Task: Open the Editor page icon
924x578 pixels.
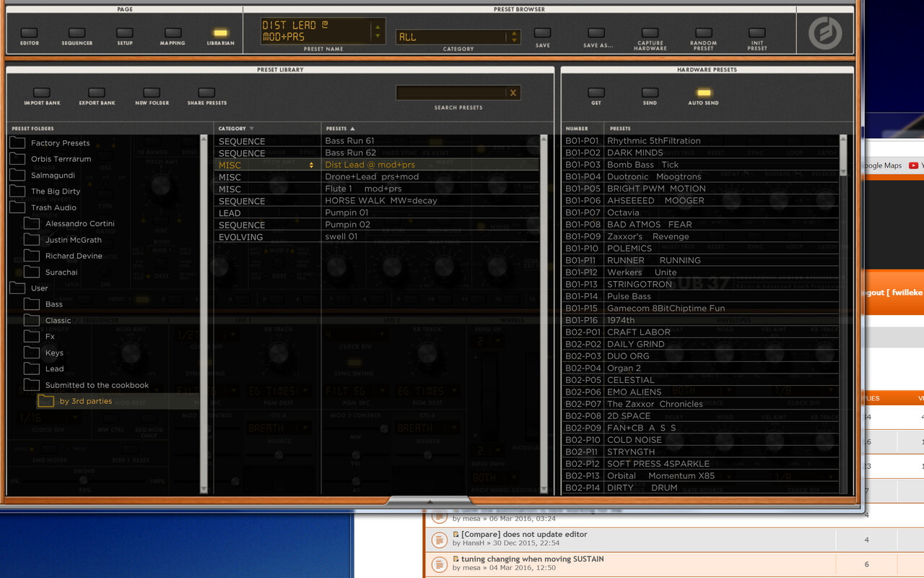Action: click(x=29, y=33)
